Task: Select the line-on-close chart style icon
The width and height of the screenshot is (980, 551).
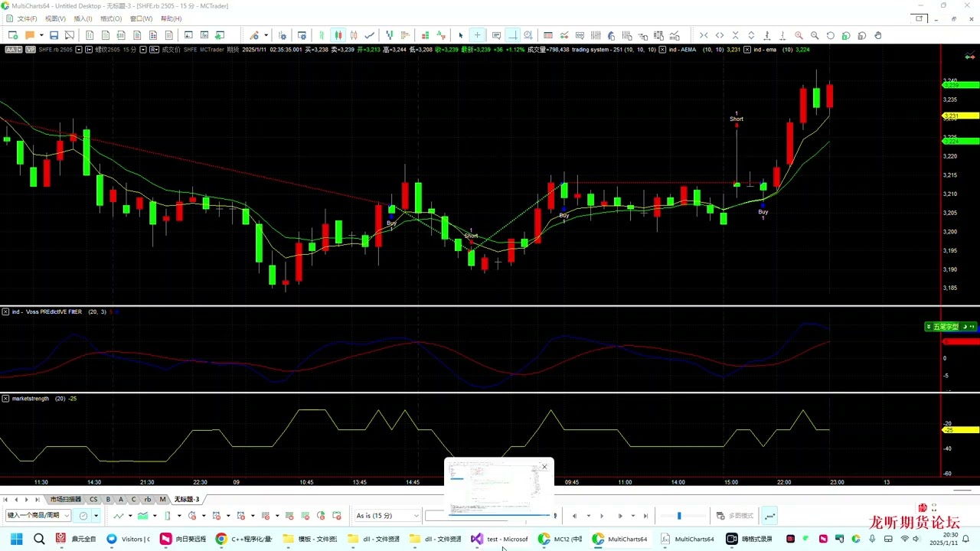Action: pos(369,35)
